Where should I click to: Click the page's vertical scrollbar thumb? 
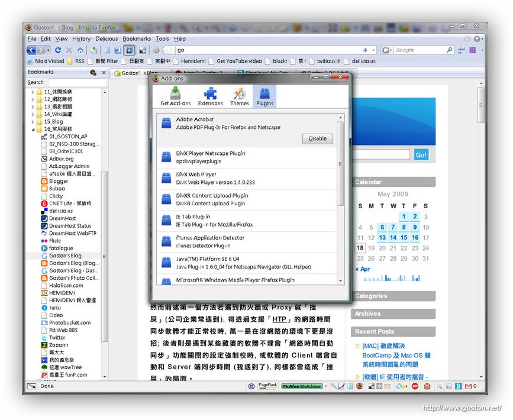pos(480,105)
